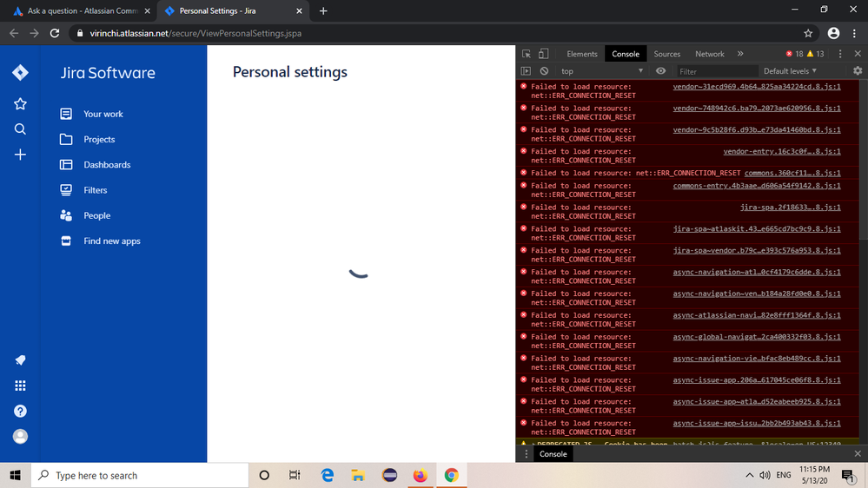Bookmark this page with star icon

(x=808, y=33)
